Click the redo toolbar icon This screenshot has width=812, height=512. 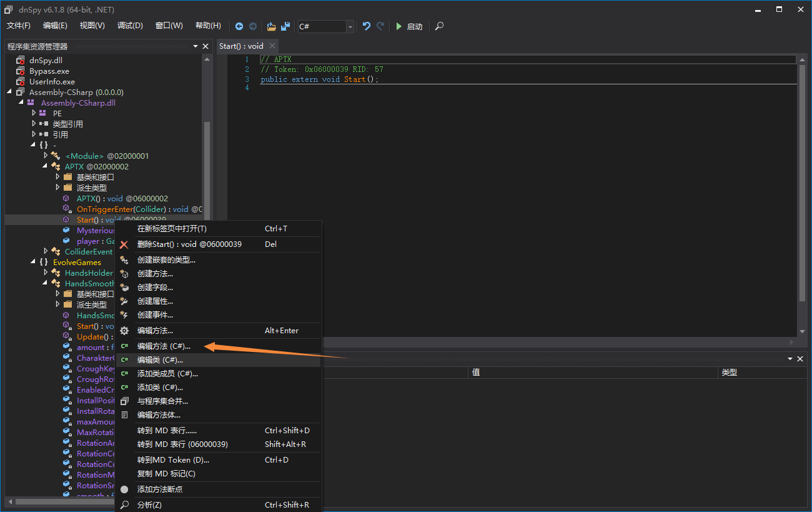point(380,26)
